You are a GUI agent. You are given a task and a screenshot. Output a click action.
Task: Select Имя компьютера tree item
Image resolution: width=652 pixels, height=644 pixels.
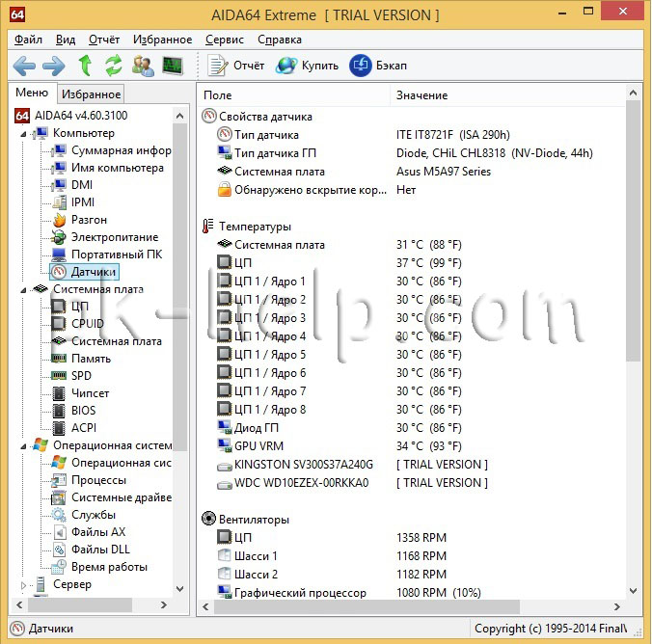tap(108, 168)
